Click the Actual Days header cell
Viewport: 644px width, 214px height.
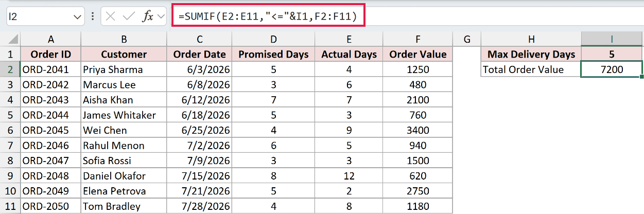(x=349, y=54)
